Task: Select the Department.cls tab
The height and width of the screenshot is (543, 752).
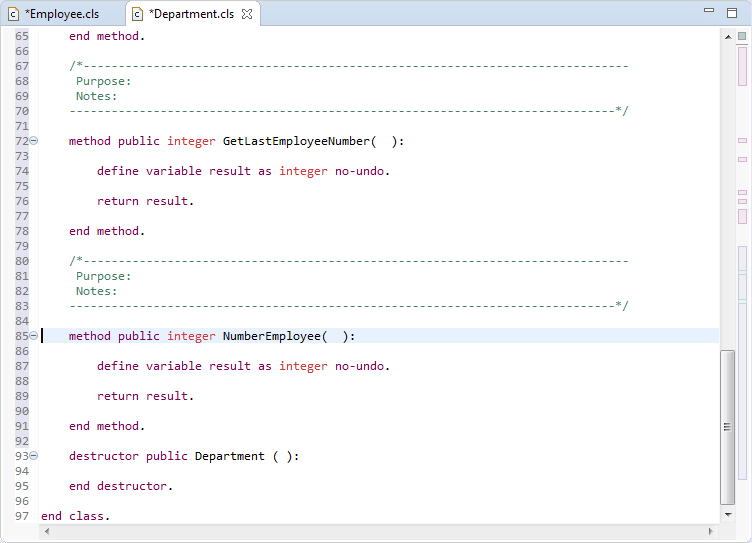Action: [x=192, y=14]
